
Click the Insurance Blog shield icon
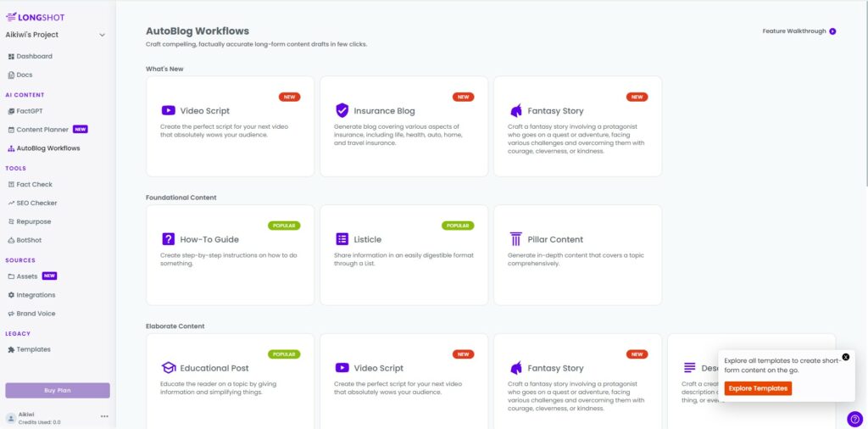point(342,110)
